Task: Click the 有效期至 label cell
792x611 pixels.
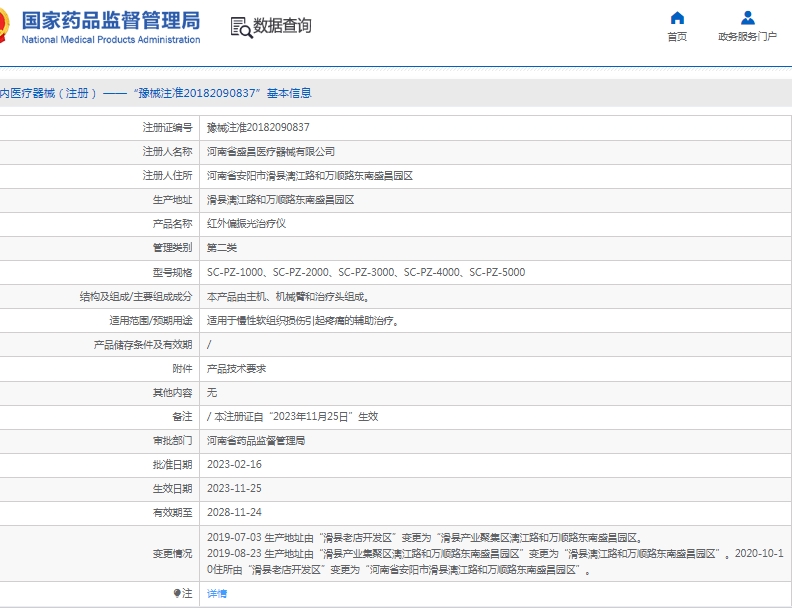Action: click(x=172, y=513)
